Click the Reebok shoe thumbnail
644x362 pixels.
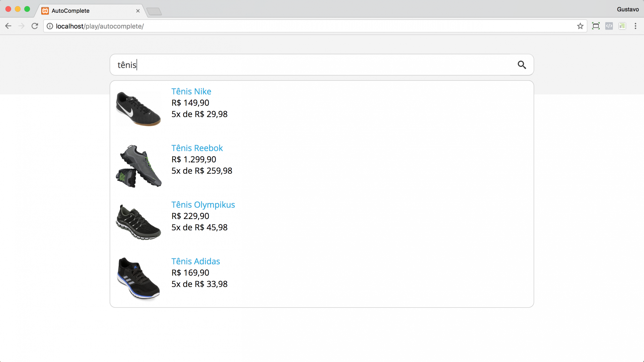point(139,166)
